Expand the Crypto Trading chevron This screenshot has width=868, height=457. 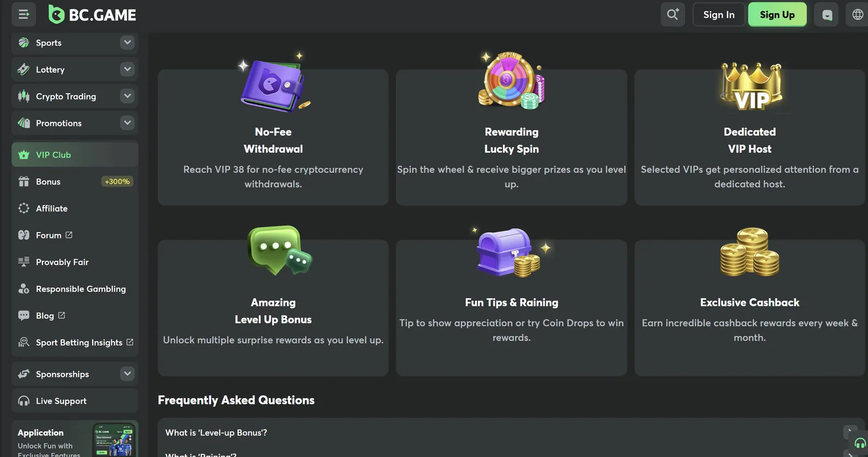127,96
